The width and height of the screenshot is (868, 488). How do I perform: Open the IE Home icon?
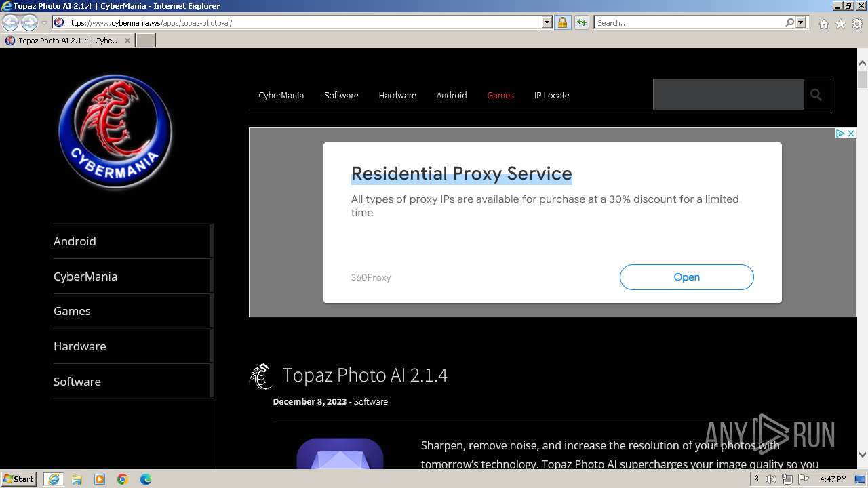point(823,24)
